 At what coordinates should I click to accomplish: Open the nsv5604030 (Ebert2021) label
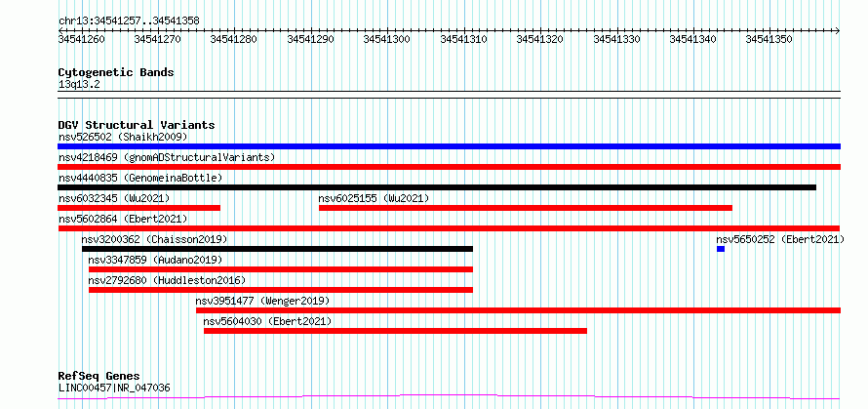point(268,321)
